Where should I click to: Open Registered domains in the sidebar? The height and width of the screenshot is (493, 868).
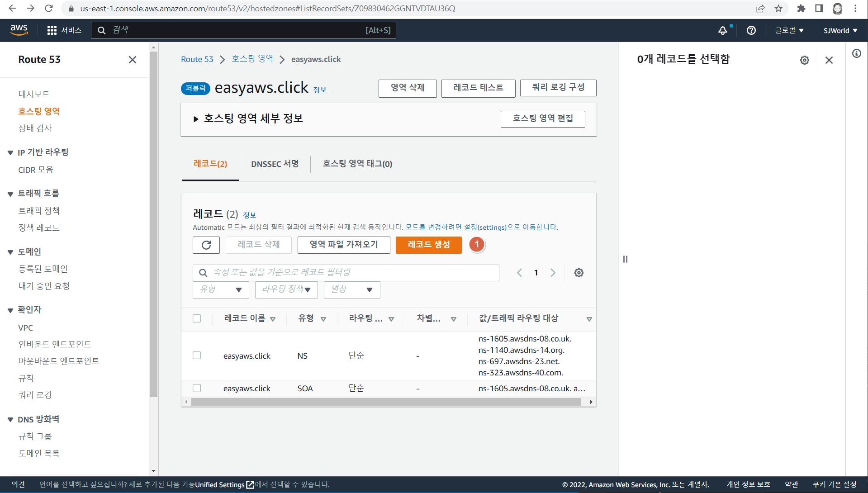click(x=43, y=269)
